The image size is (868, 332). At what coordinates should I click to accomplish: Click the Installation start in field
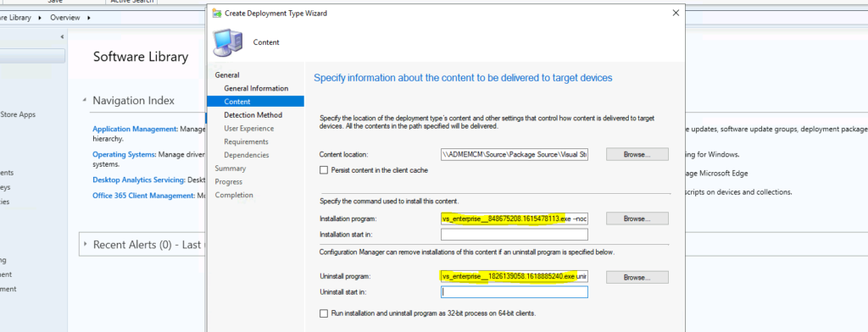[515, 235]
